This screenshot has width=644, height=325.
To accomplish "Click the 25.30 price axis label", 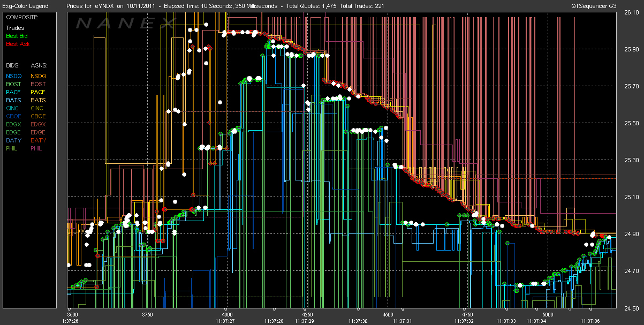I will [x=631, y=160].
